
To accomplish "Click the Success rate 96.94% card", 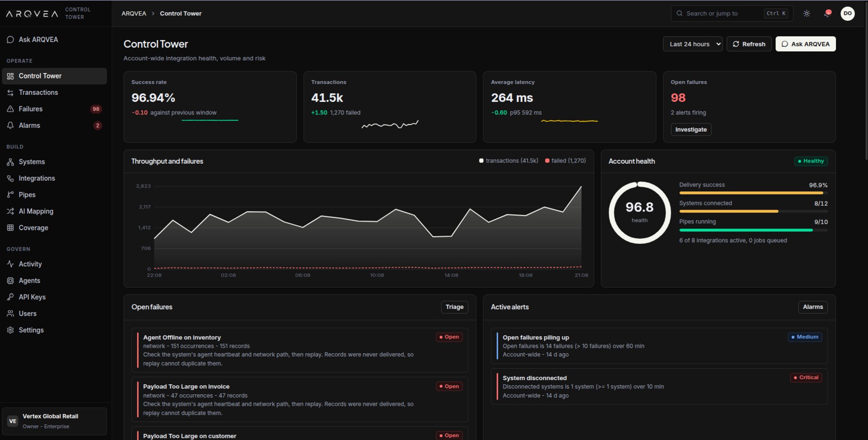I will coord(210,107).
